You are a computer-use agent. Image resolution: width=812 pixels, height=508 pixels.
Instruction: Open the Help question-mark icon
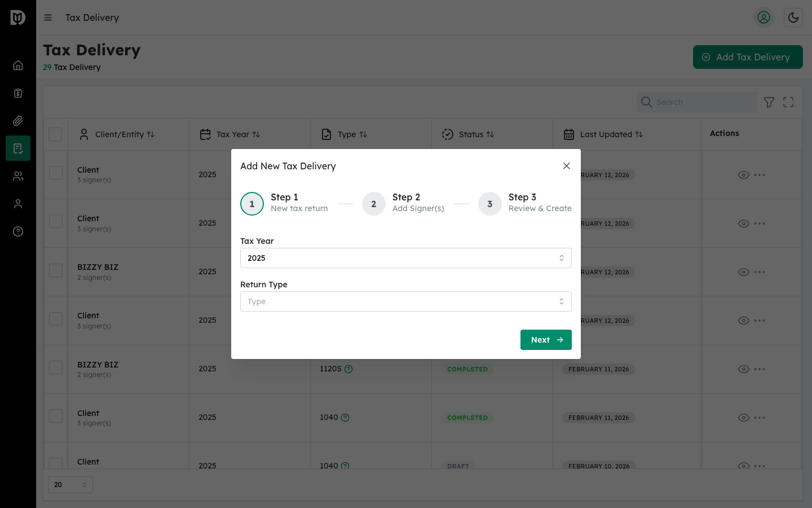point(17,231)
